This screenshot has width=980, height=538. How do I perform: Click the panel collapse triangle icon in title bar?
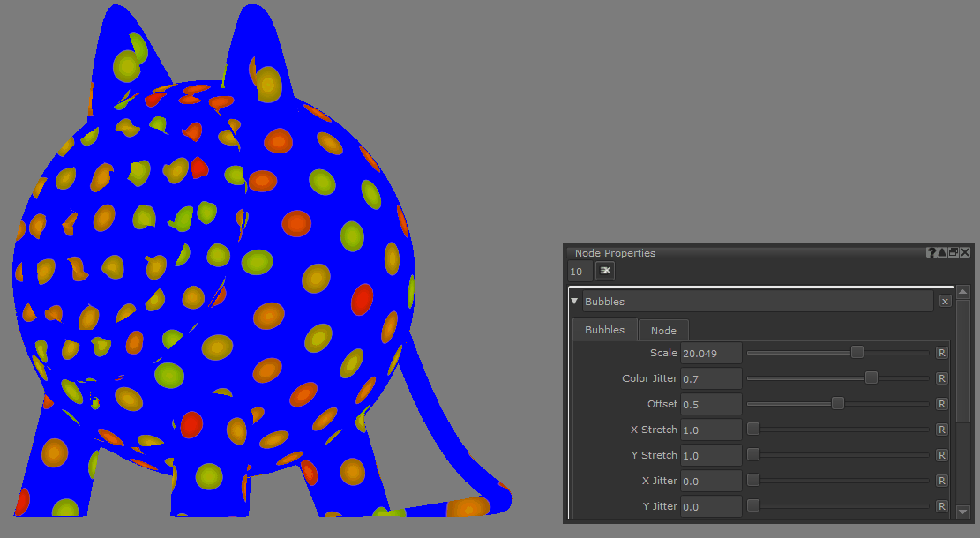[x=941, y=253]
